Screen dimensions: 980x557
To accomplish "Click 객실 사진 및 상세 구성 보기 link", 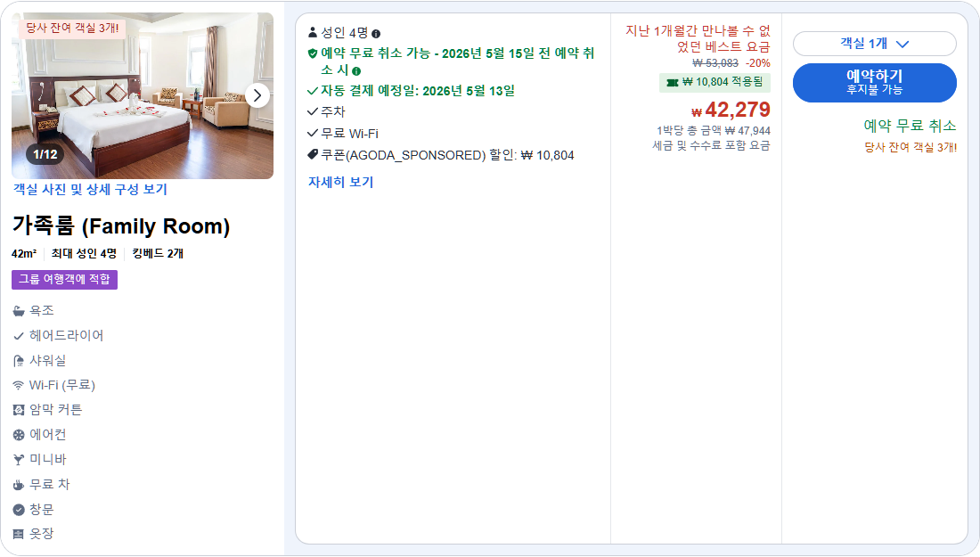I will 91,189.
